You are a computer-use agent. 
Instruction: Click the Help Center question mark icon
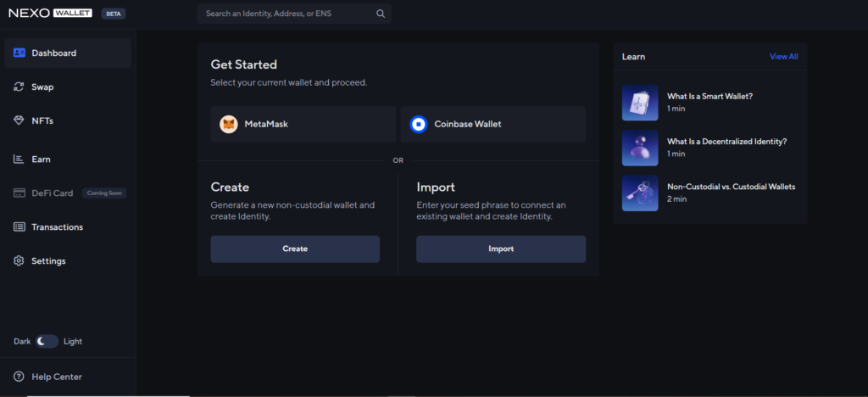click(19, 377)
